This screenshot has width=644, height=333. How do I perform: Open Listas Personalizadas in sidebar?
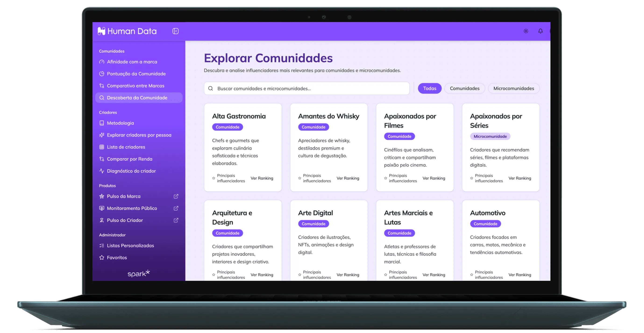[x=130, y=246]
